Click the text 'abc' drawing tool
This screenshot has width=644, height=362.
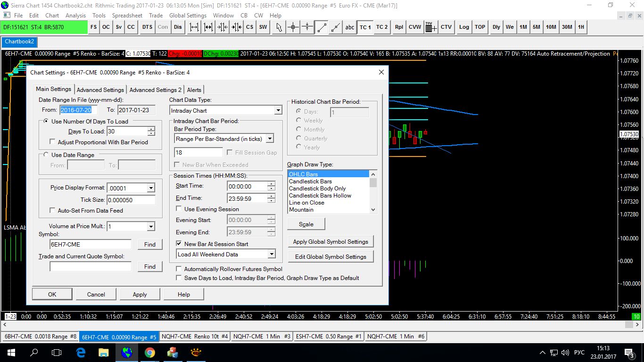[349, 27]
